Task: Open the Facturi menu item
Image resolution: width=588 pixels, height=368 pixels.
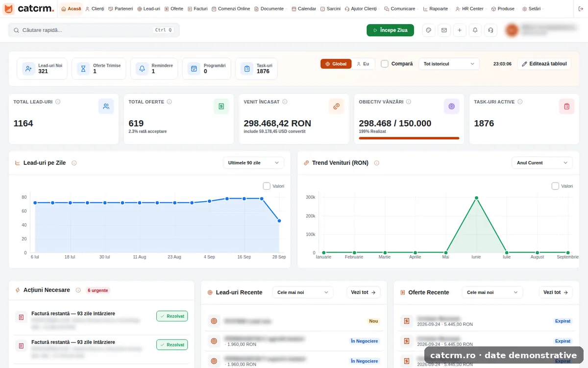Action: point(198,9)
